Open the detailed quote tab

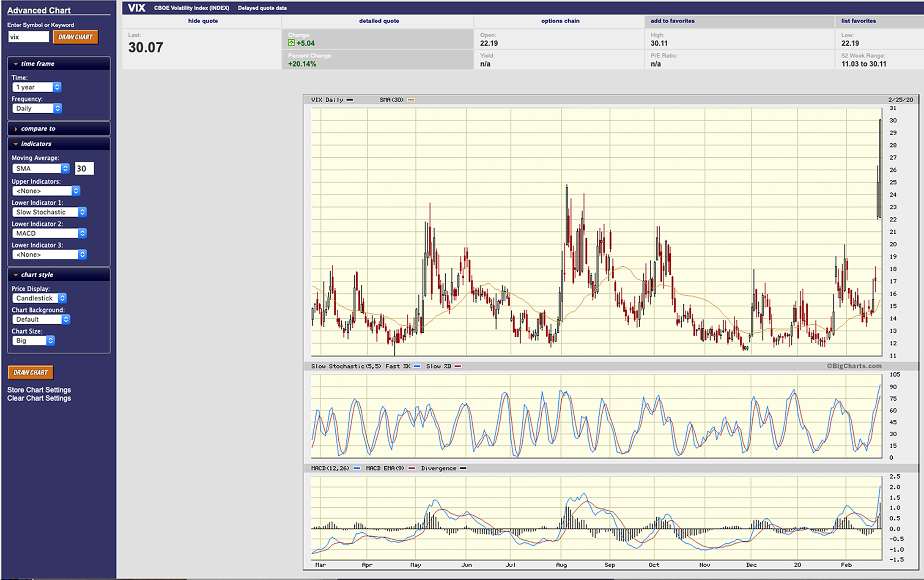click(x=379, y=21)
